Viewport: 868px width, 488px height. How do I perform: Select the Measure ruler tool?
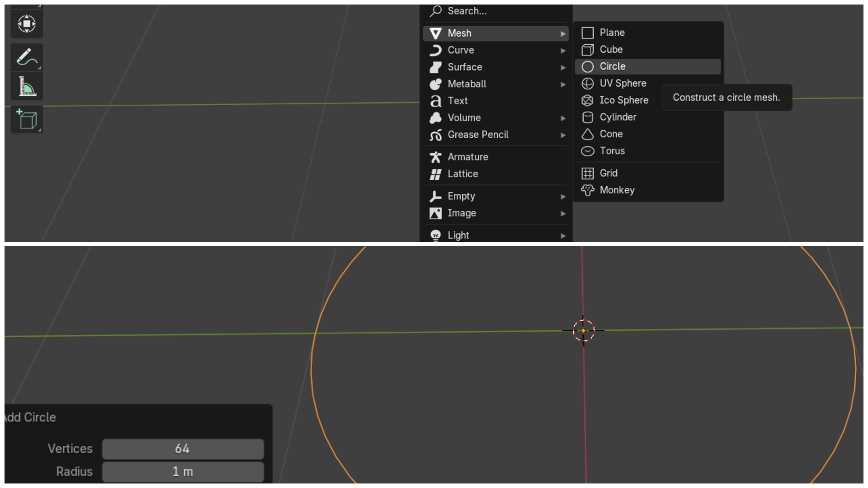(x=27, y=86)
